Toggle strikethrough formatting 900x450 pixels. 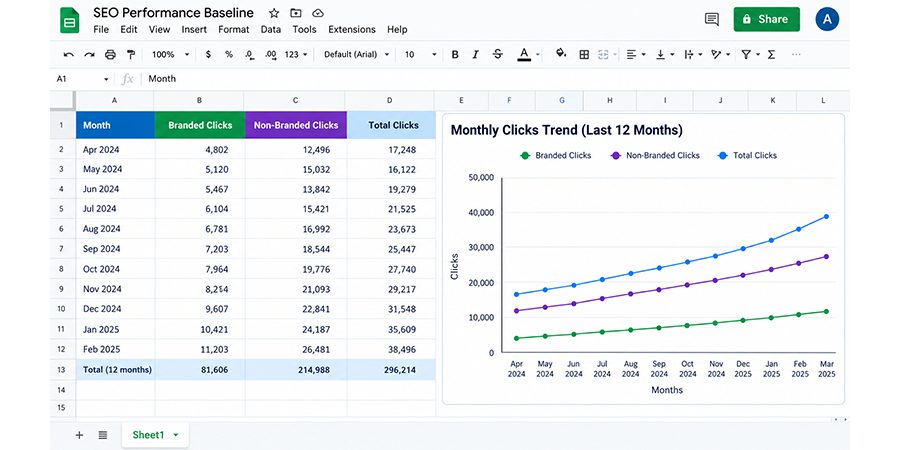(x=498, y=55)
